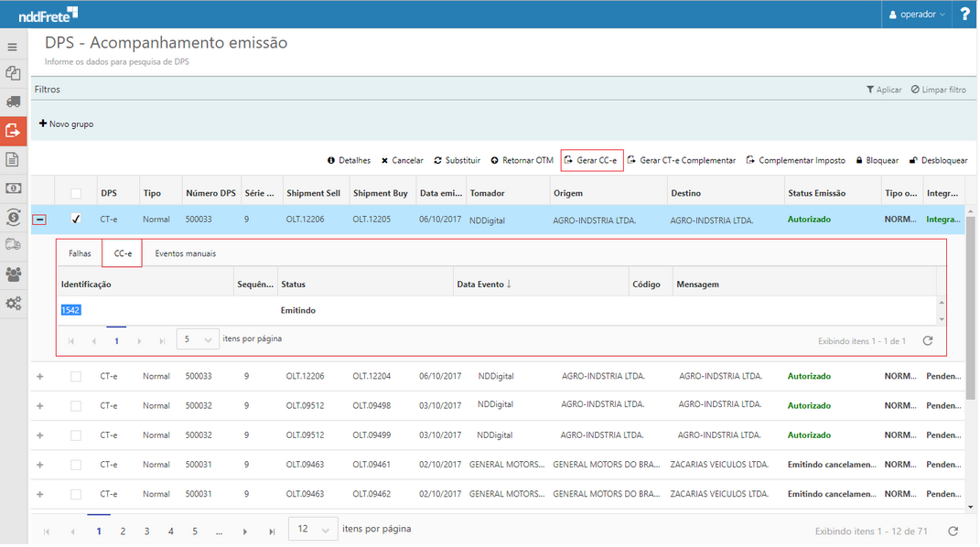Screen dimensions: 980x547
Task: Open the people group icon in sidebar
Action: pyautogui.click(x=13, y=273)
